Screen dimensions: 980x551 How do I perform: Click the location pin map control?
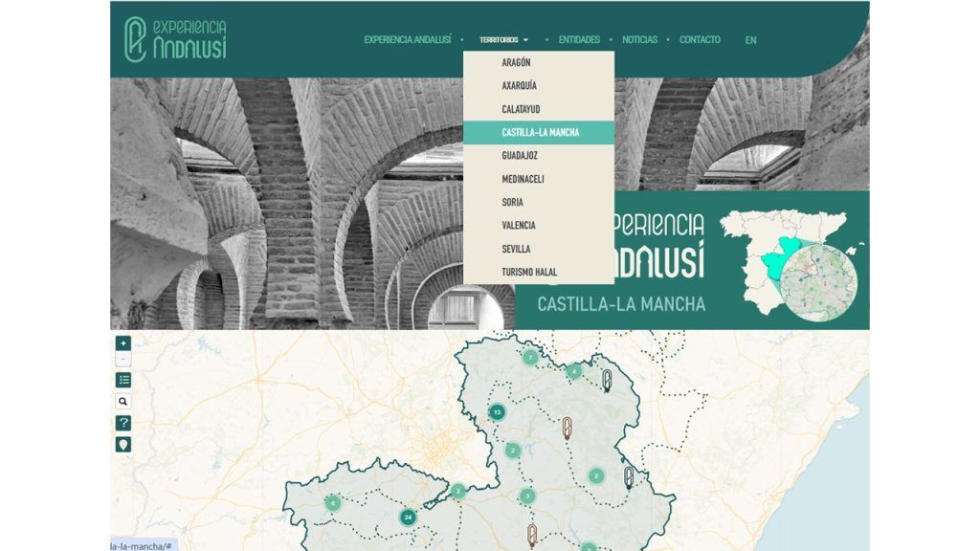[x=123, y=445]
